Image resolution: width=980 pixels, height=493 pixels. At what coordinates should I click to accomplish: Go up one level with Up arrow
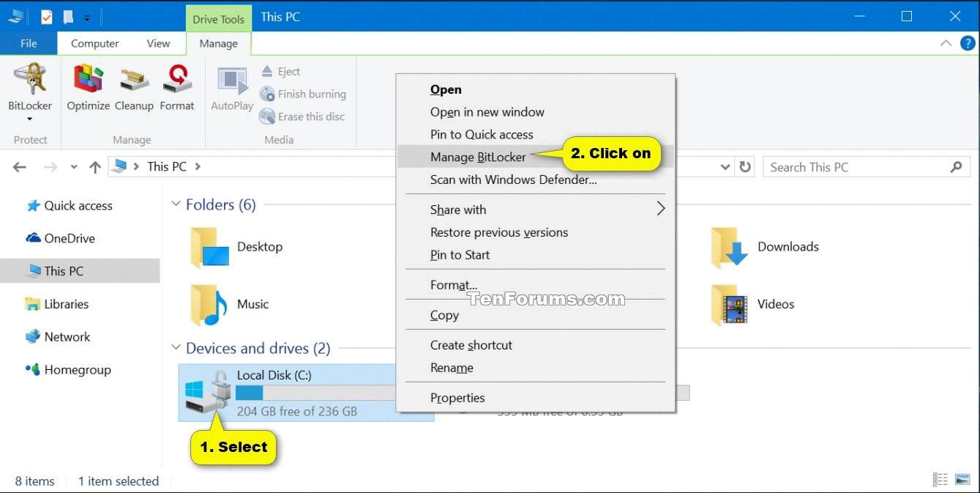coord(95,167)
